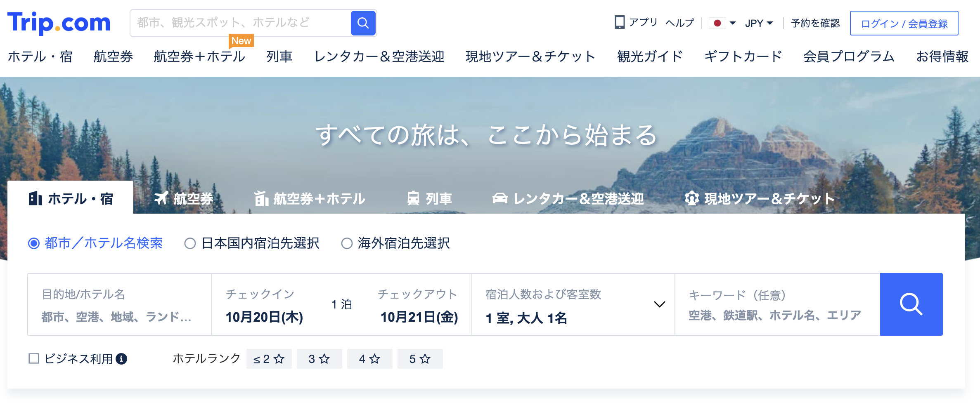Image resolution: width=980 pixels, height=405 pixels.
Task: Open check-out date 10月21日(金)
Action: 419,317
